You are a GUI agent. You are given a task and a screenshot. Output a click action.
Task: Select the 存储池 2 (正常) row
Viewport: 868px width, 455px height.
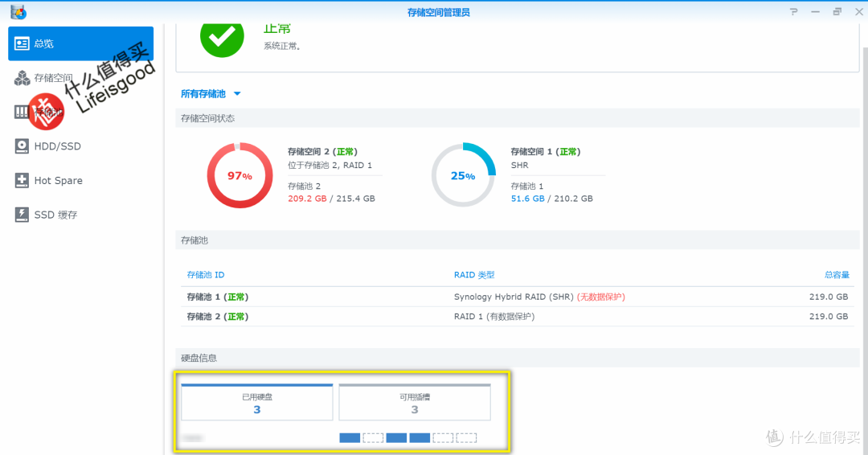tap(517, 317)
